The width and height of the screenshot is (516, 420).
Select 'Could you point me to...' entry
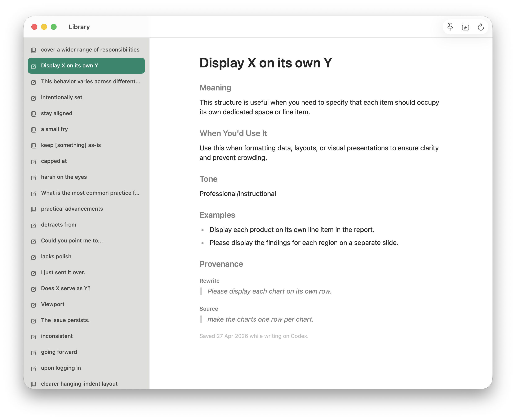(x=86, y=241)
